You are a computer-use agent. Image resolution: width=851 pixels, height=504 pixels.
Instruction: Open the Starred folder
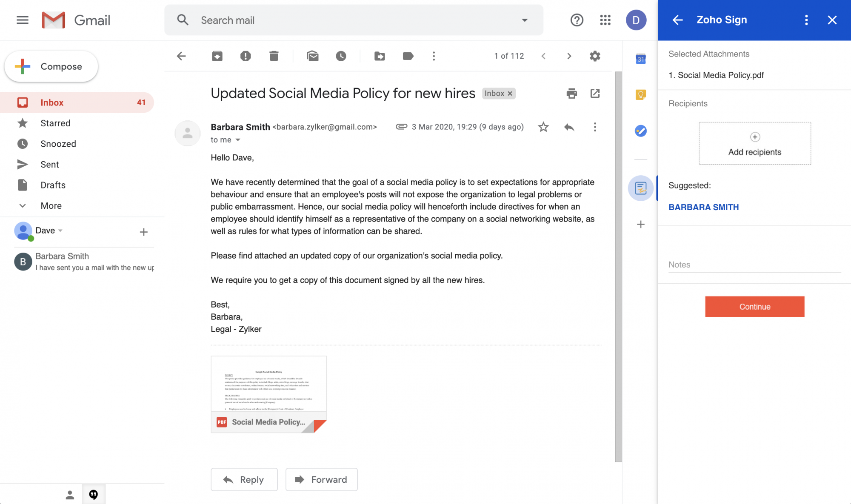[55, 123]
